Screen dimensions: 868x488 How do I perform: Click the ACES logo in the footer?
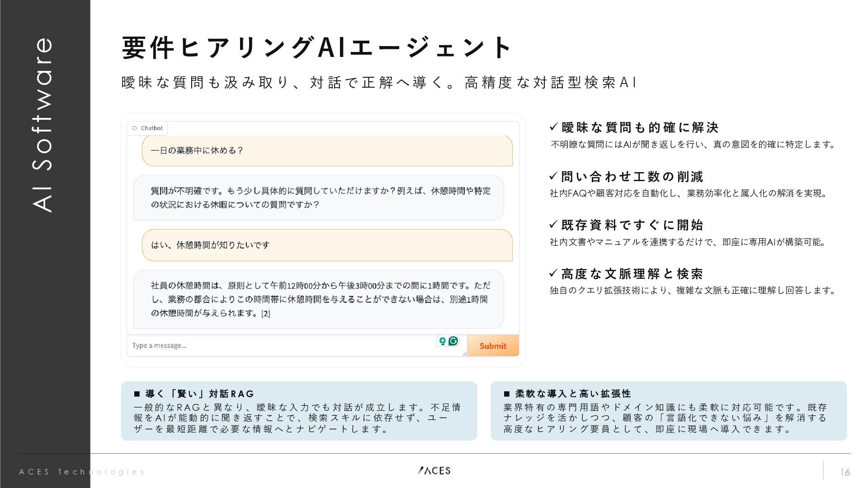[434, 470]
